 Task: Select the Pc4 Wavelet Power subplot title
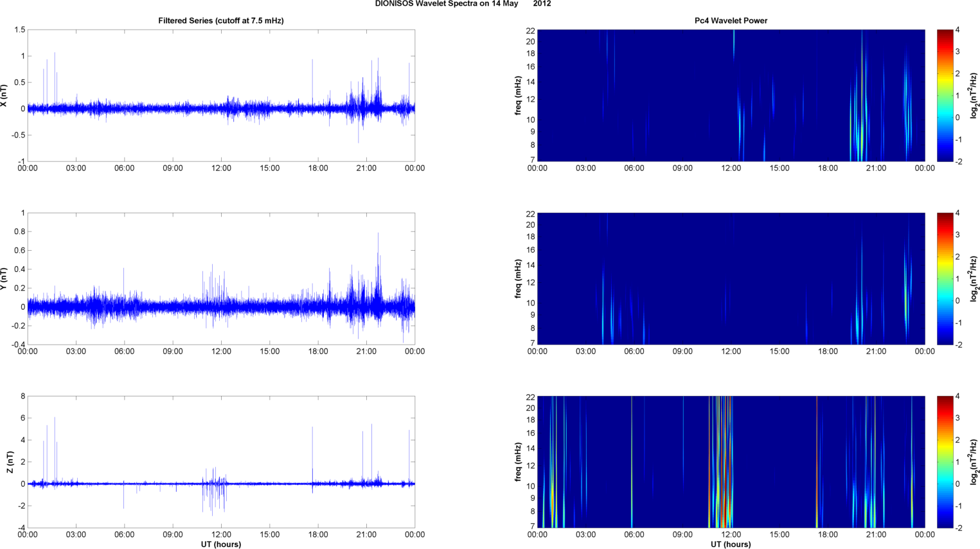[731, 21]
